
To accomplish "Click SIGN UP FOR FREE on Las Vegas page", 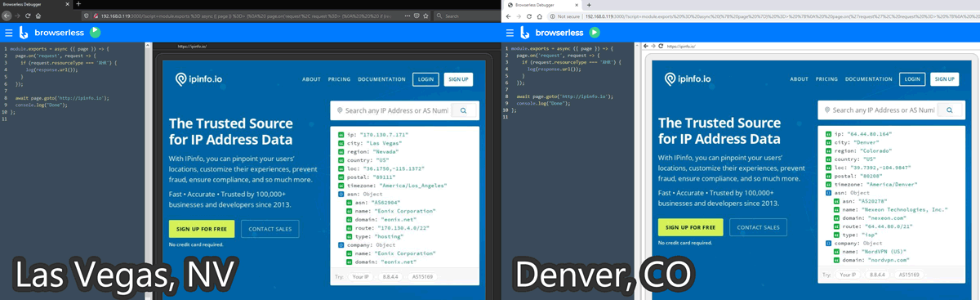I will [202, 228].
